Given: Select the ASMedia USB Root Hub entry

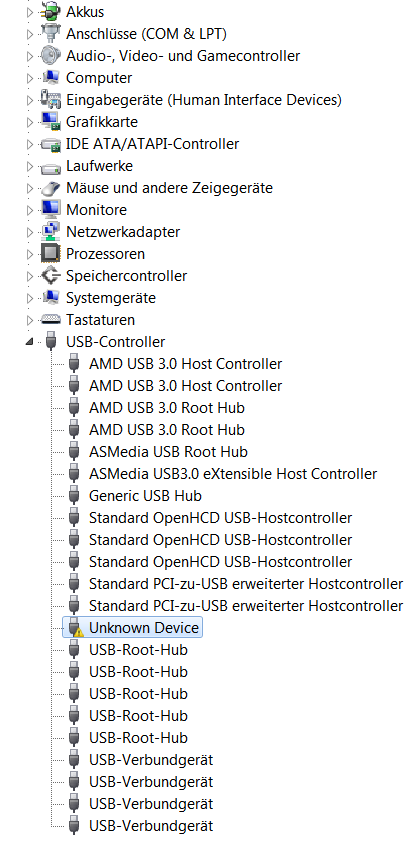Looking at the screenshot, I should (x=168, y=452).
